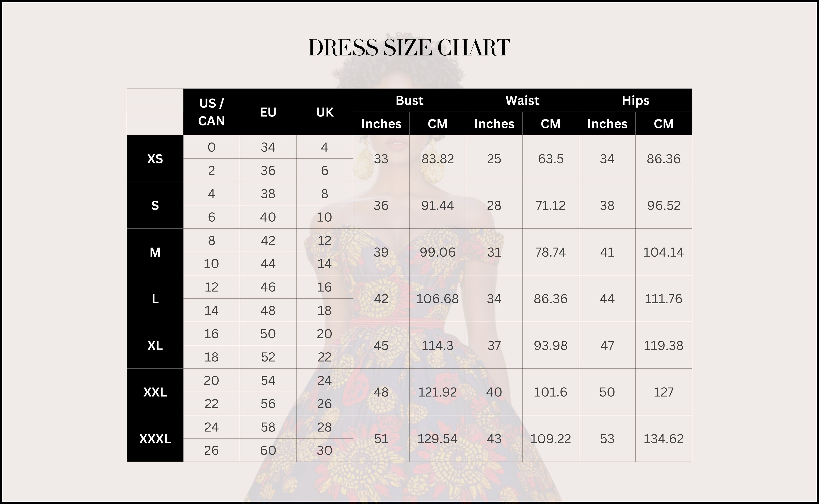This screenshot has height=504, width=819.
Task: Select the 109.22 waist CM cell
Action: point(550,439)
